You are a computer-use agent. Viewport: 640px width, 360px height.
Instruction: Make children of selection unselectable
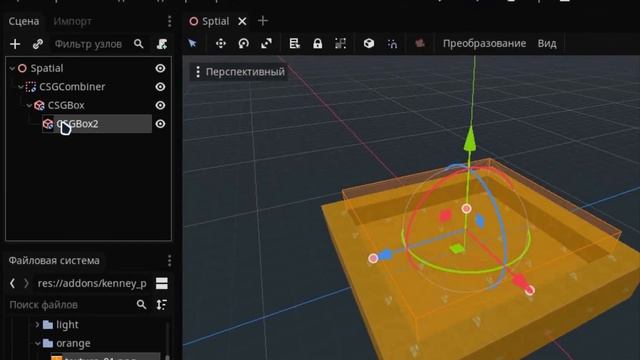pyautogui.click(x=340, y=43)
